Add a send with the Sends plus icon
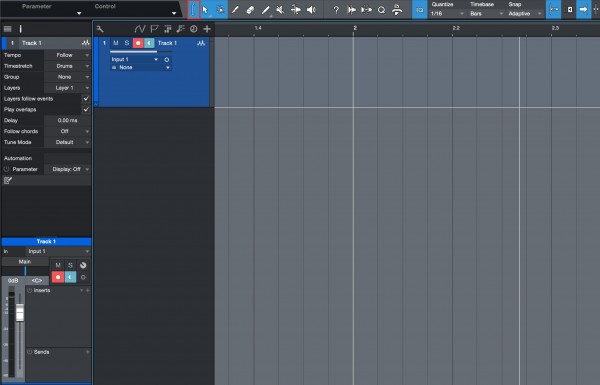 coord(88,352)
